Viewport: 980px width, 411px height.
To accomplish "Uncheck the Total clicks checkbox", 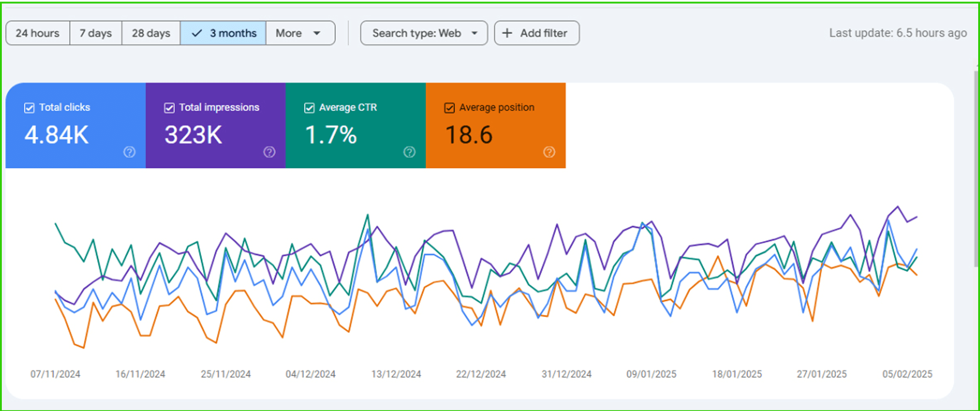I will click(29, 108).
